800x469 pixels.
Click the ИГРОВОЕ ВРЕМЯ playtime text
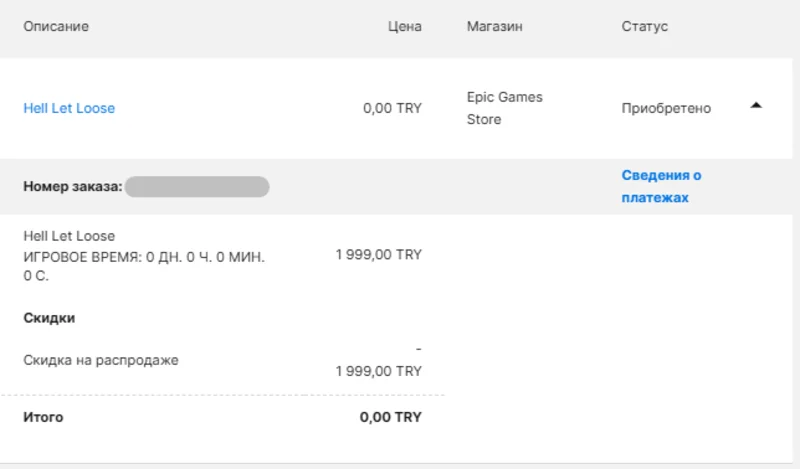pyautogui.click(x=143, y=257)
